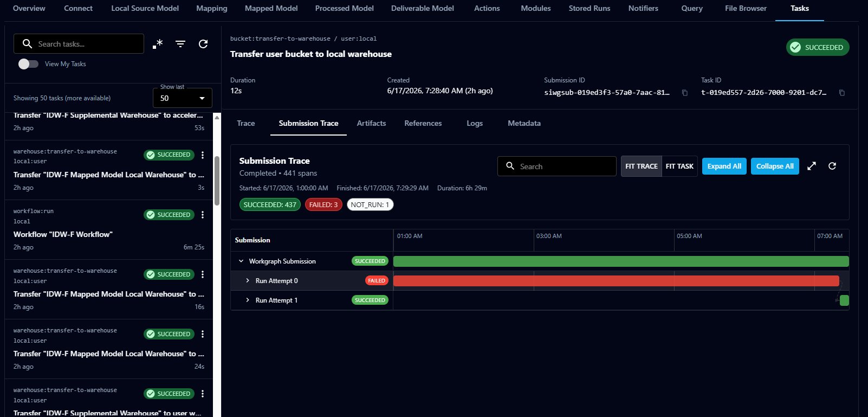
Task: Expand Run Attempt 0
Action: point(248,280)
